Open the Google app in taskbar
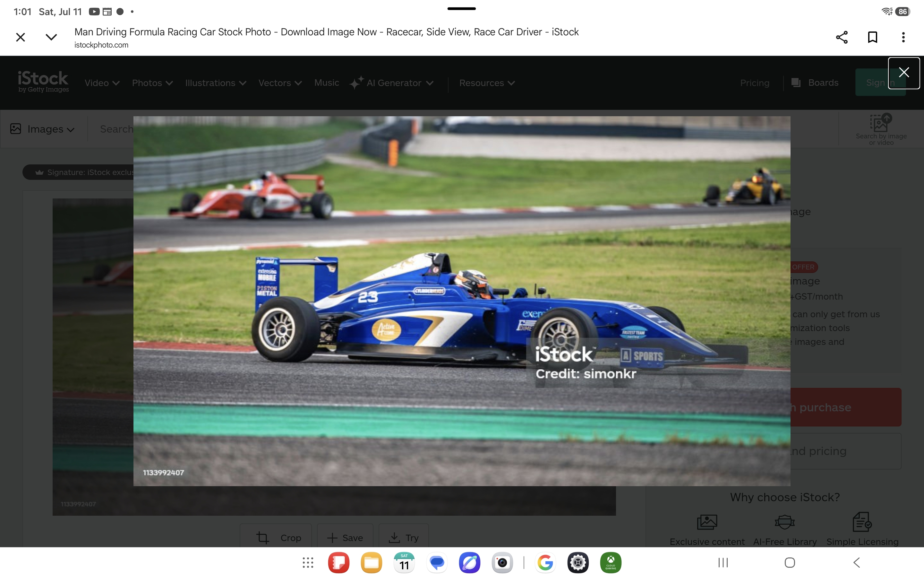924x578 pixels. click(x=545, y=563)
